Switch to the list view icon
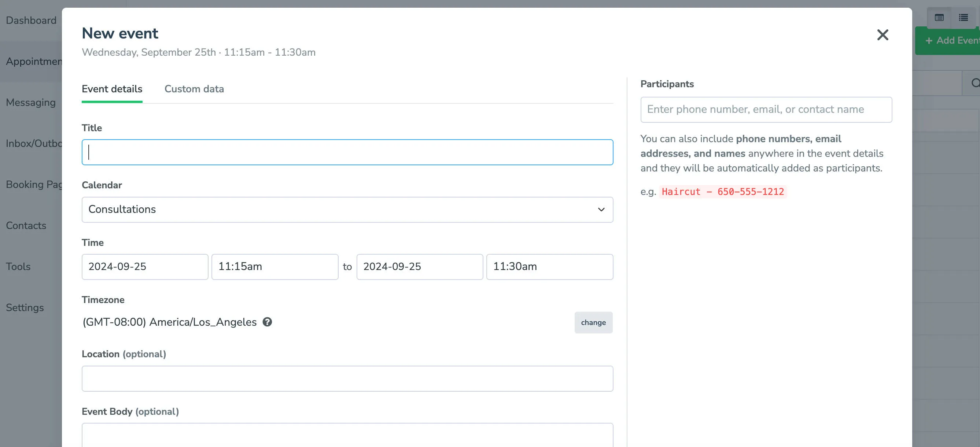Screen dimensions: 980x447 (963, 18)
